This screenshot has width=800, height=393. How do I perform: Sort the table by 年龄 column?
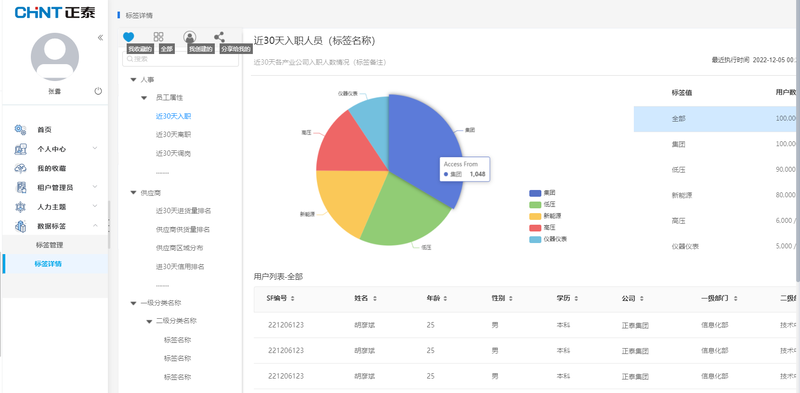click(445, 299)
